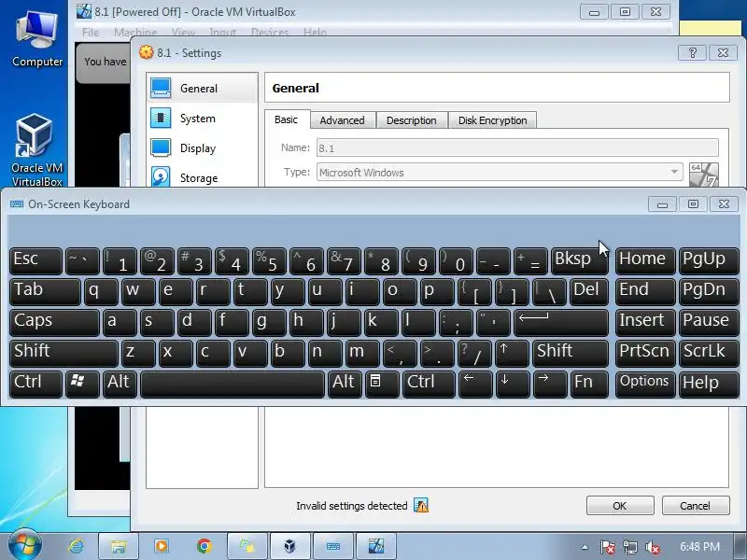Viewport: 747px width, 560px height.
Task: Switch to the Advanced tab
Action: coord(342,120)
